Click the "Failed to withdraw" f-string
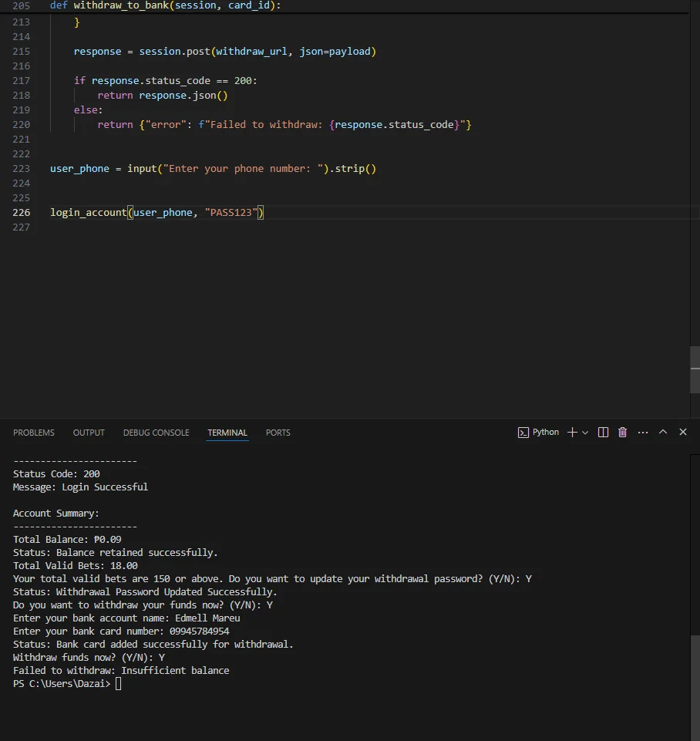This screenshot has height=741, width=700. point(331,125)
